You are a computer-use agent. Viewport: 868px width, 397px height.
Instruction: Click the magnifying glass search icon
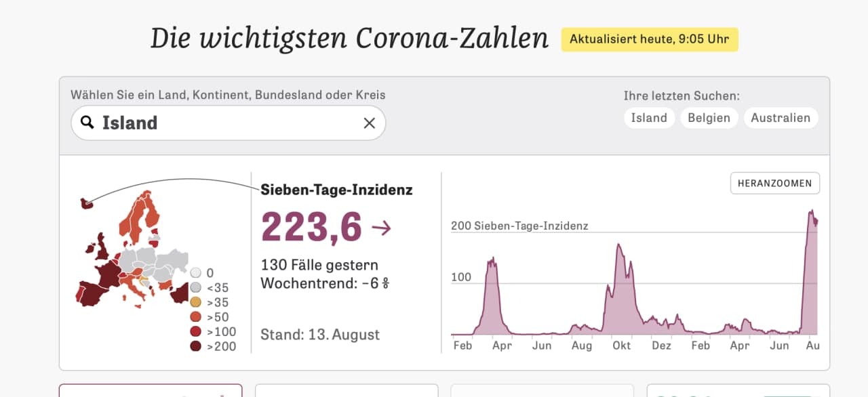pos(87,123)
